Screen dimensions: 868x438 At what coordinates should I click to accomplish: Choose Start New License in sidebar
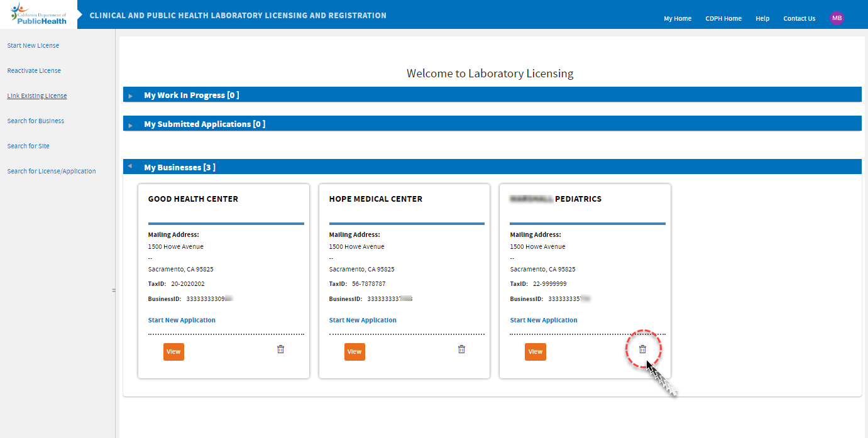[33, 46]
